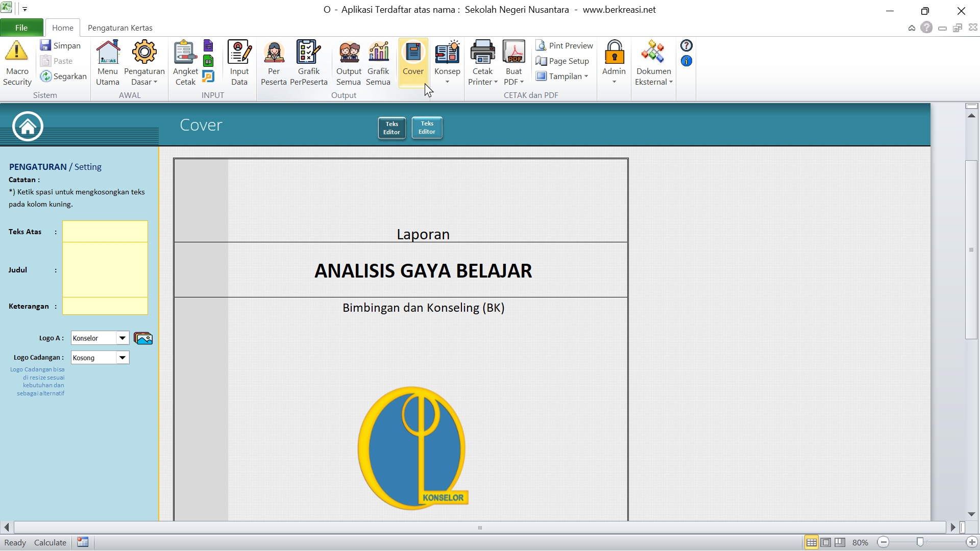
Task: Click the Grafik Semua chart icon
Action: tap(378, 52)
